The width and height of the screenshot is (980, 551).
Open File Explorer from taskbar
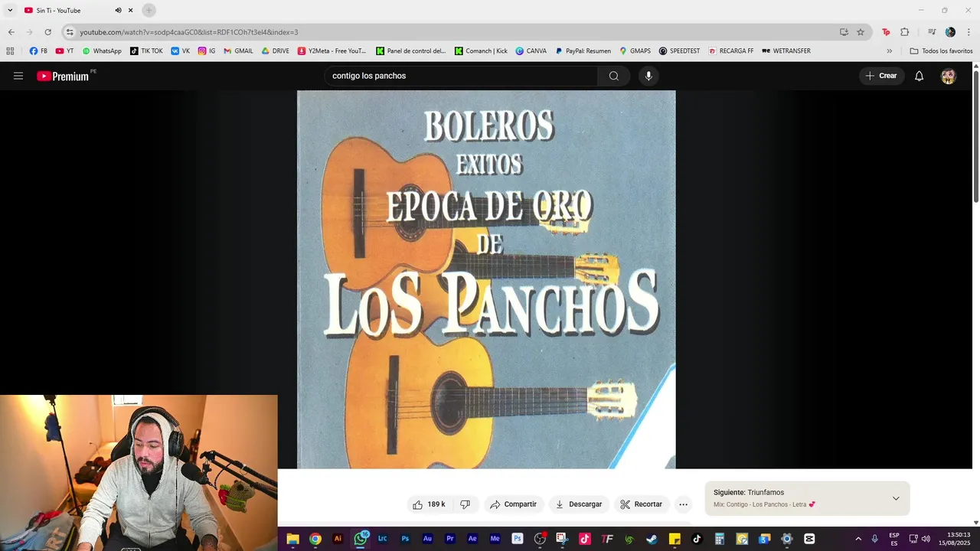[292, 539]
